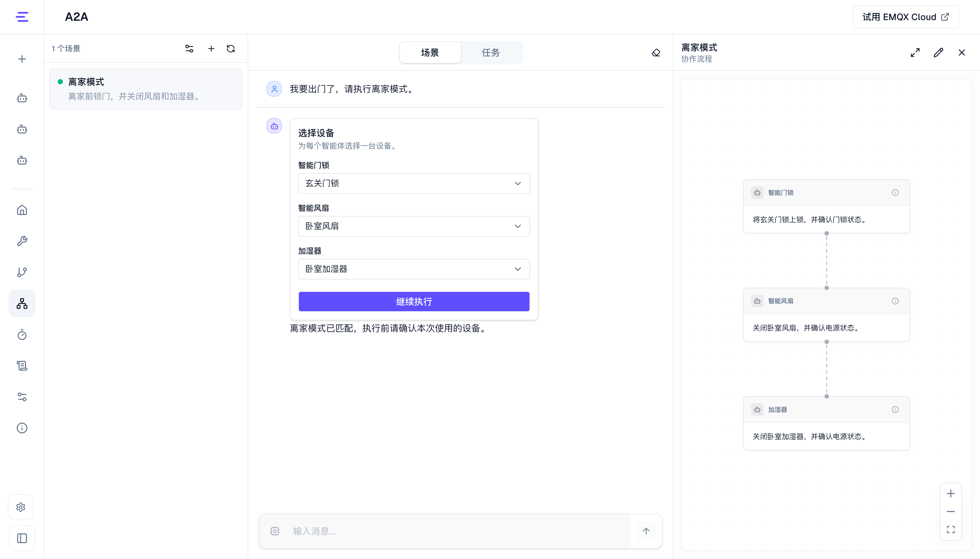Focus the 输入消息 message input
The width and height of the screenshot is (980, 559).
[x=459, y=531]
